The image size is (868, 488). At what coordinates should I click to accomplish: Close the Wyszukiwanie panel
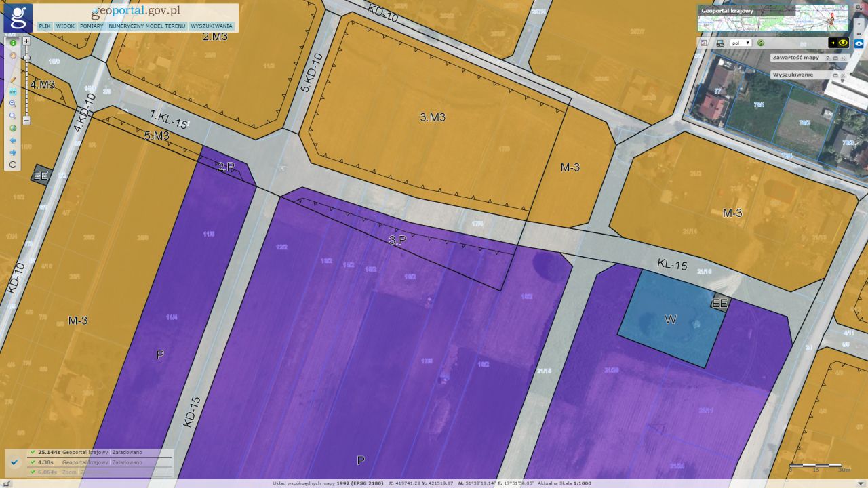[843, 75]
